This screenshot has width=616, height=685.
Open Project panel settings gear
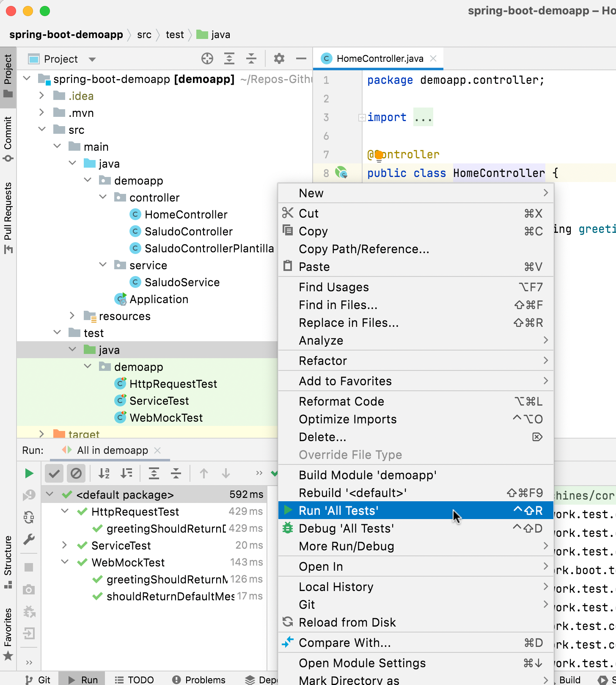coord(279,58)
